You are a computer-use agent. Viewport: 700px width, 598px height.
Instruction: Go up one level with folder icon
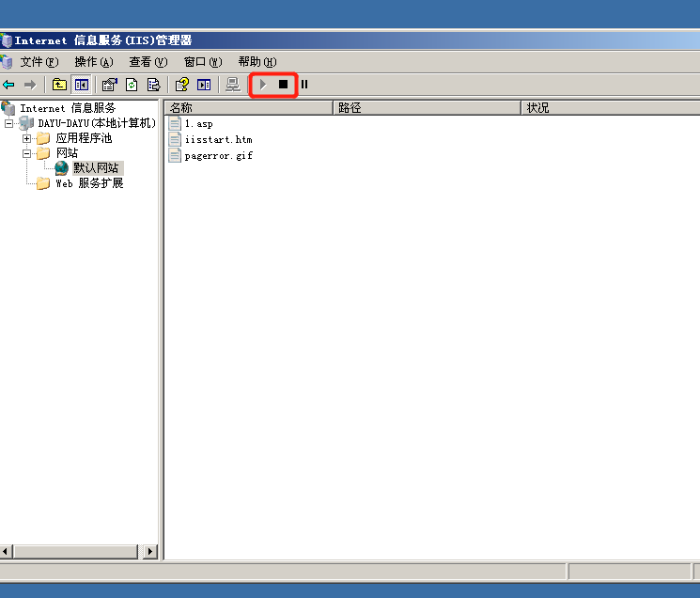click(59, 85)
